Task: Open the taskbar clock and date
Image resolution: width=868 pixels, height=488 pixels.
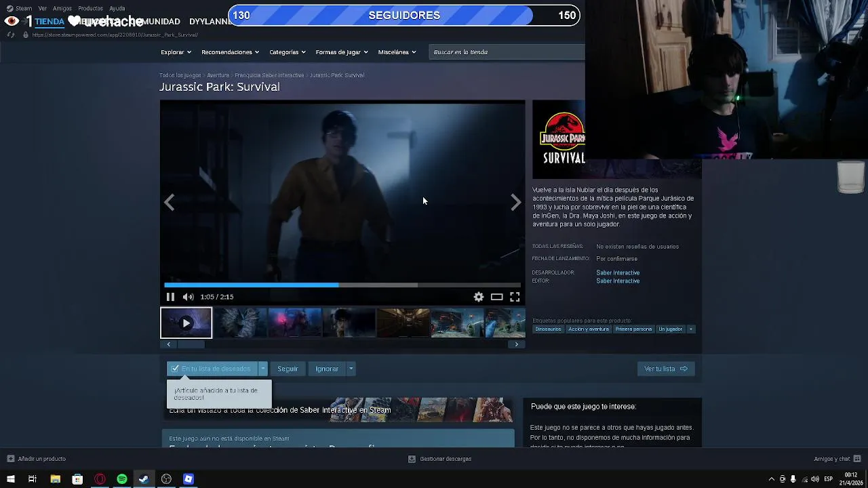Action: pos(850,479)
